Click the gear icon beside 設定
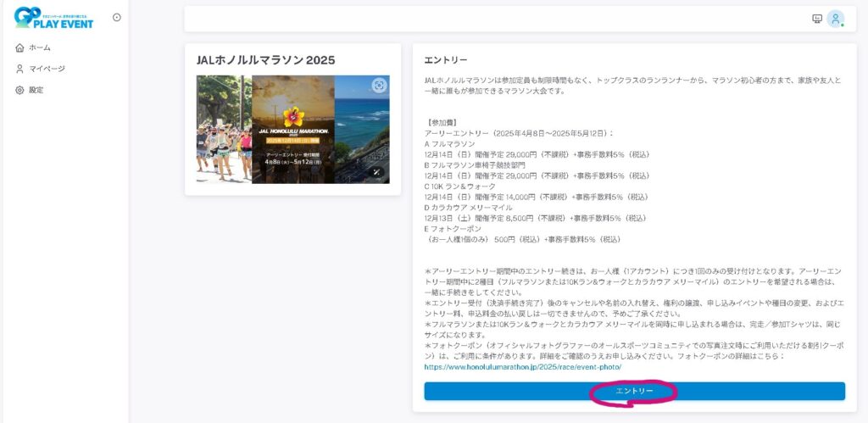868x423 pixels. coord(20,90)
